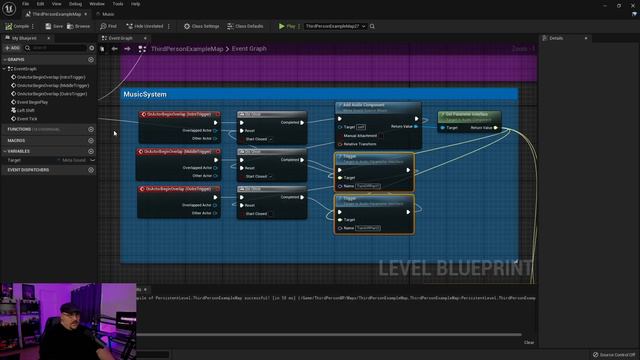The image size is (640, 360).
Task: Select Event Tick in graph list
Action: point(27,119)
